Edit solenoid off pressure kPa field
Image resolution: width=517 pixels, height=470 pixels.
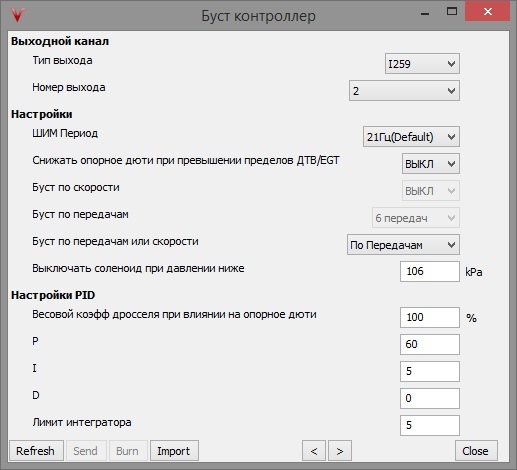[x=430, y=271]
